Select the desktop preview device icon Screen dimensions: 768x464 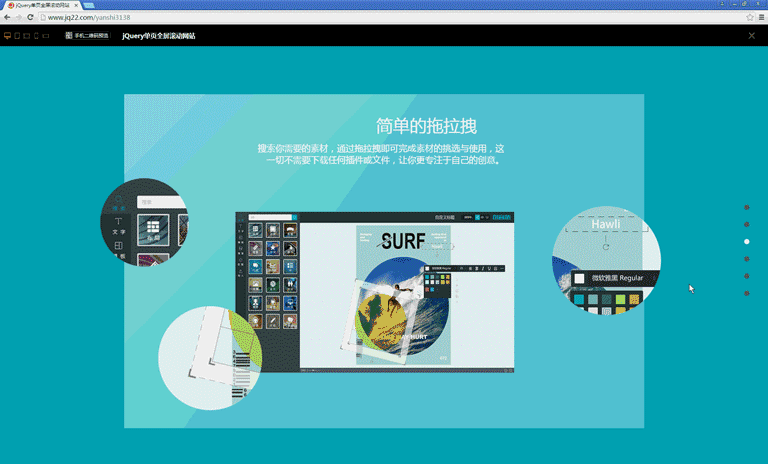(x=7, y=35)
